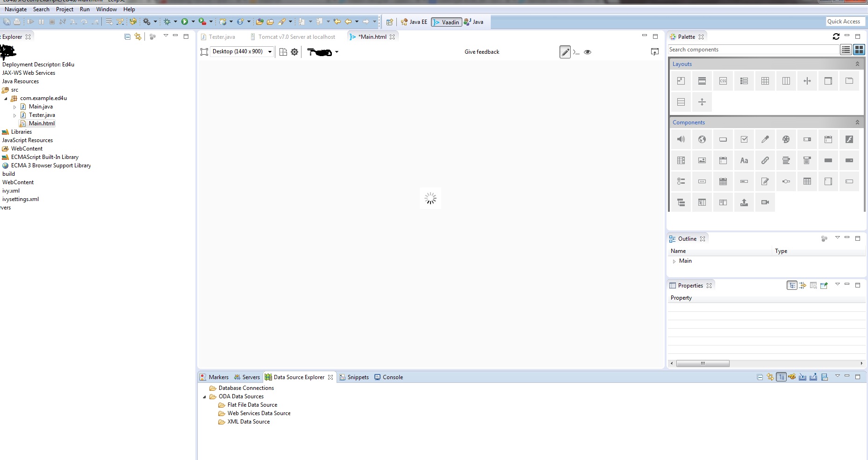Collapse the Layouts palette section
The image size is (868, 460).
coord(857,64)
